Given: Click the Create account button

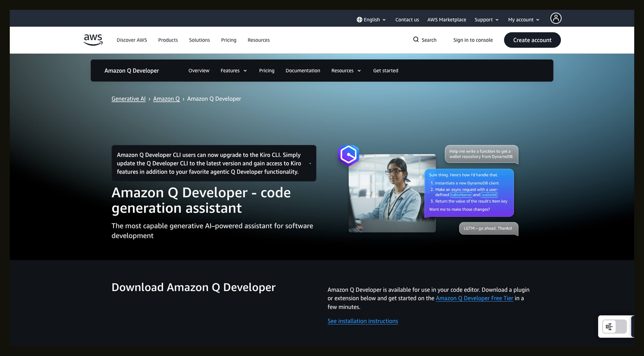Looking at the screenshot, I should coord(532,40).
